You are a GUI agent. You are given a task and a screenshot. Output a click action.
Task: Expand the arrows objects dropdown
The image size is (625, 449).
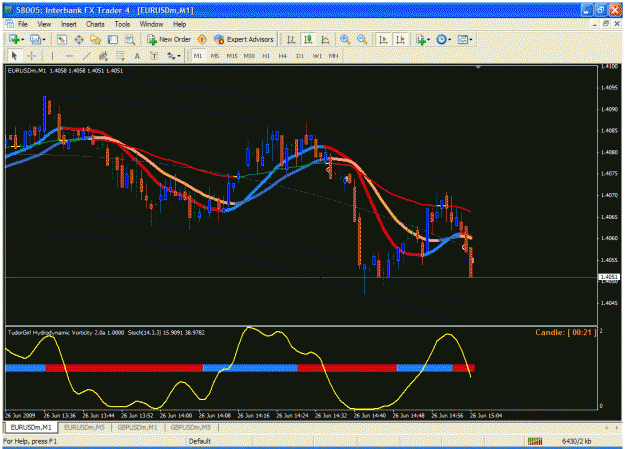[x=173, y=56]
